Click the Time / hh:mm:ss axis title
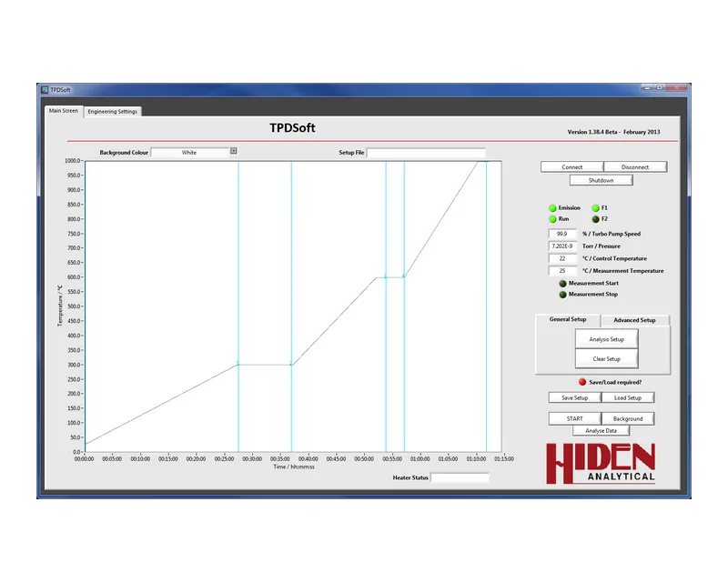The width and height of the screenshot is (728, 582). [294, 467]
